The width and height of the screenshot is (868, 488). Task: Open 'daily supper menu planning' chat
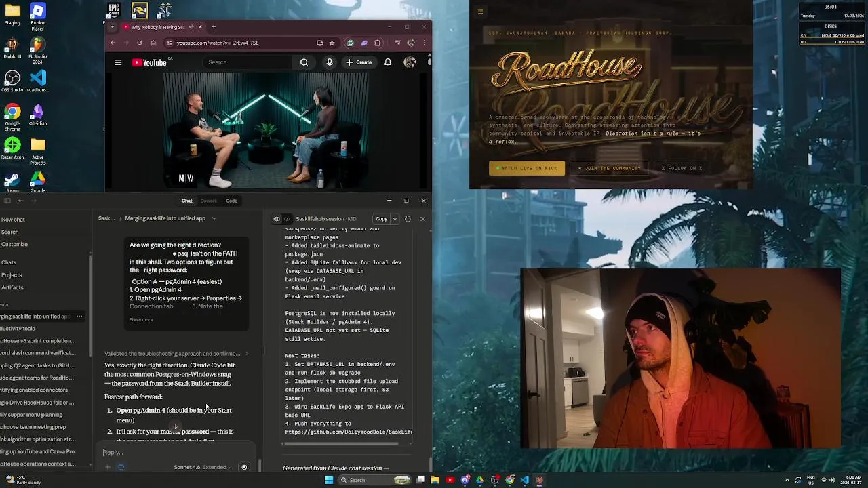tap(31, 415)
